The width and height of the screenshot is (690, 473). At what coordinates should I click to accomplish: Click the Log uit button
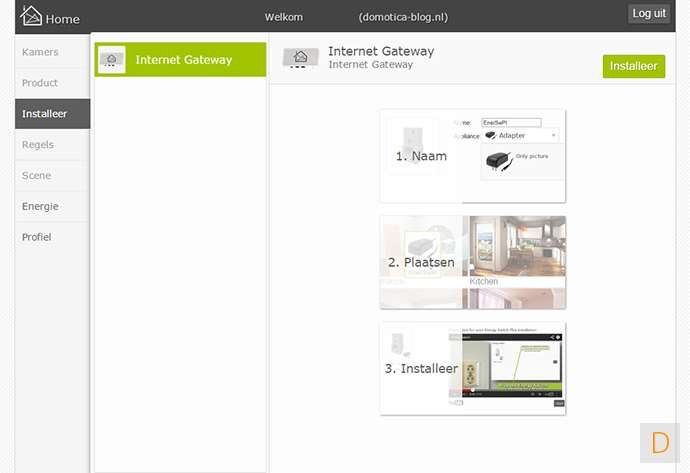[649, 14]
